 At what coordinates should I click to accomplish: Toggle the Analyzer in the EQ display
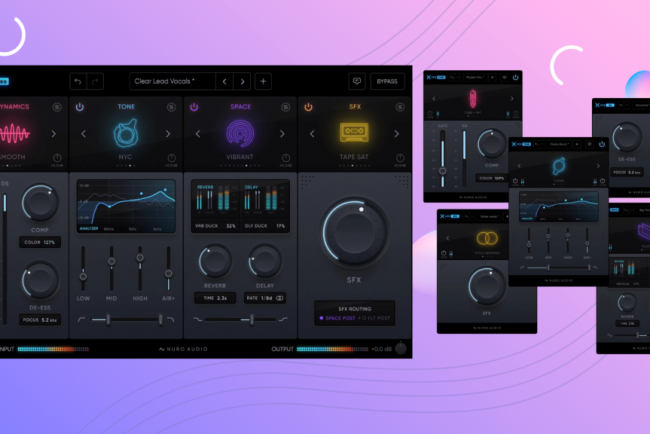(x=89, y=228)
